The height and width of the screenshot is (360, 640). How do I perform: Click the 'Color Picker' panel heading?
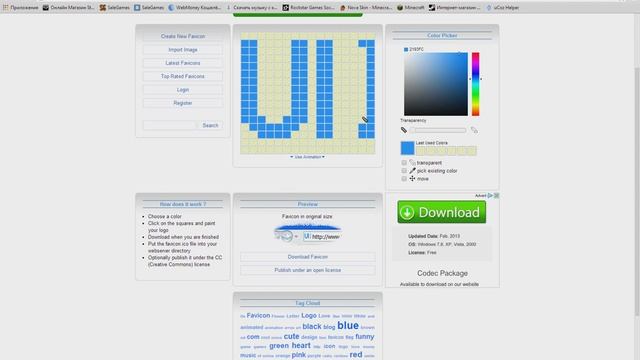[442, 36]
